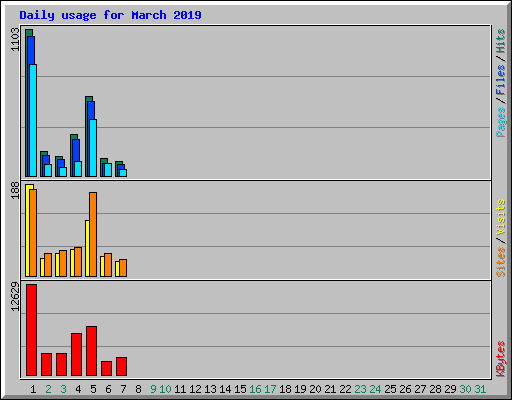Click the 1103 hits axis value
The width and height of the screenshot is (512, 400).
[15, 40]
